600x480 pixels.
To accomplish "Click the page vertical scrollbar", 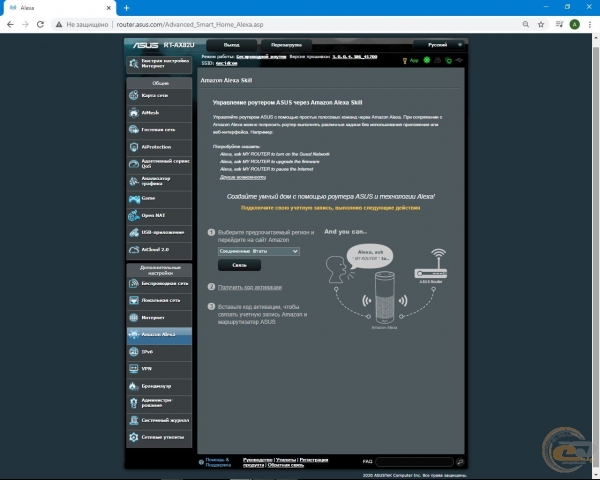I will (x=596, y=256).
